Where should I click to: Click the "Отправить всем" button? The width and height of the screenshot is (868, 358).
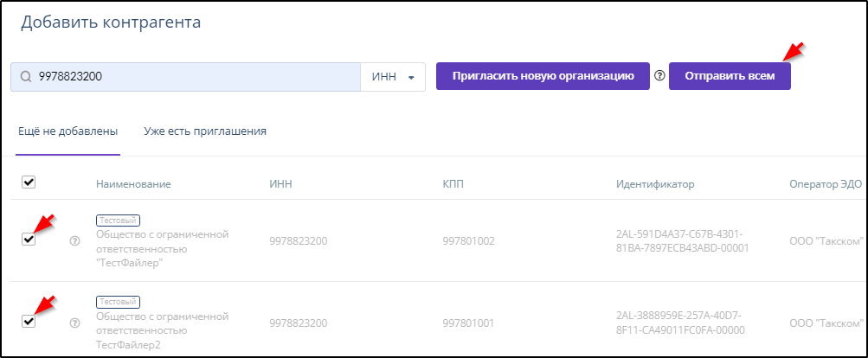(730, 76)
